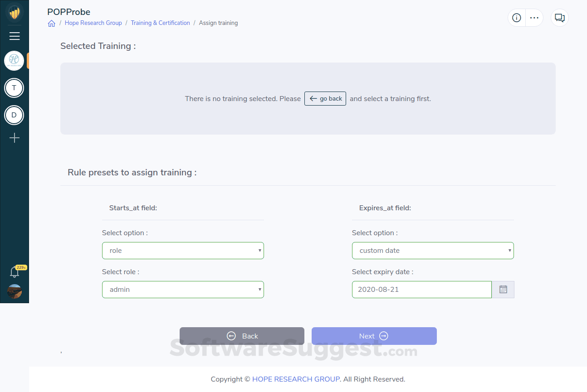Switch to the D workspace avatar
587x392 pixels.
pos(14,115)
